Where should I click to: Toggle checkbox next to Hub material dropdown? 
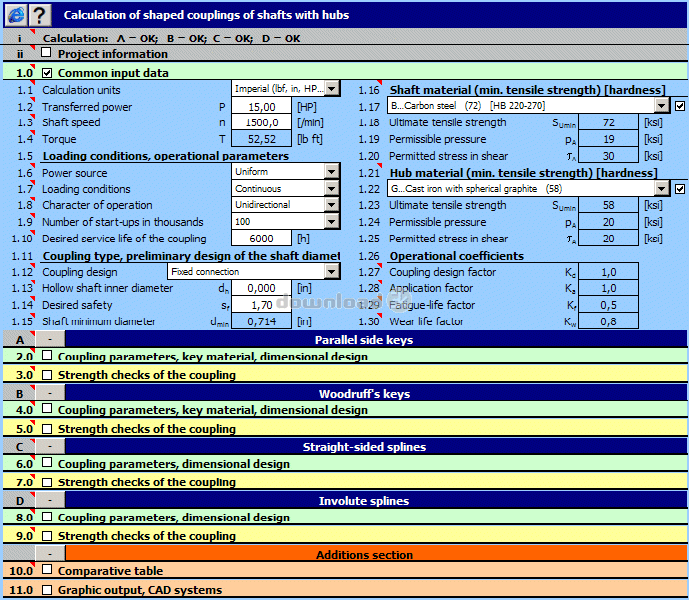click(x=680, y=189)
